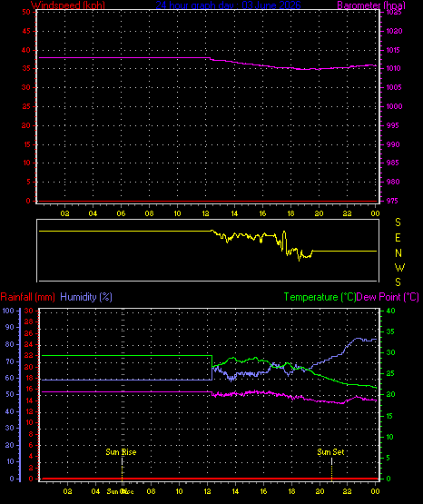This screenshot has width=423, height=504.
Task: Click the 980 barometer axis value
Action: click(393, 182)
